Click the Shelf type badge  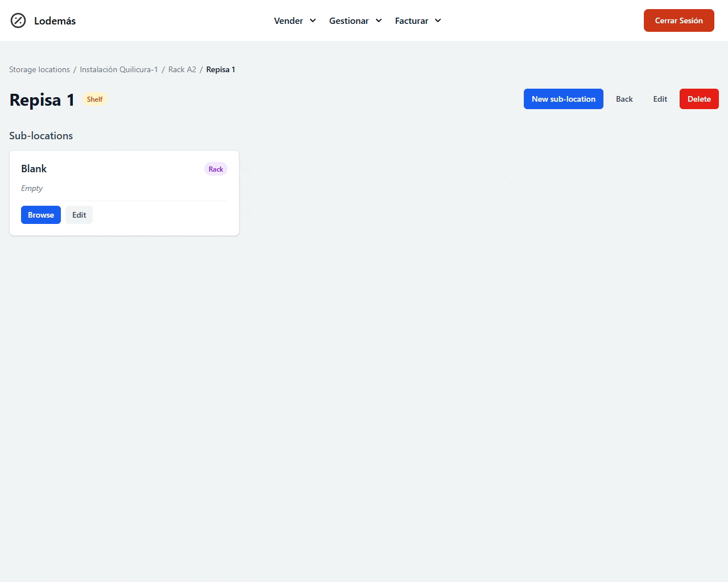pos(94,99)
